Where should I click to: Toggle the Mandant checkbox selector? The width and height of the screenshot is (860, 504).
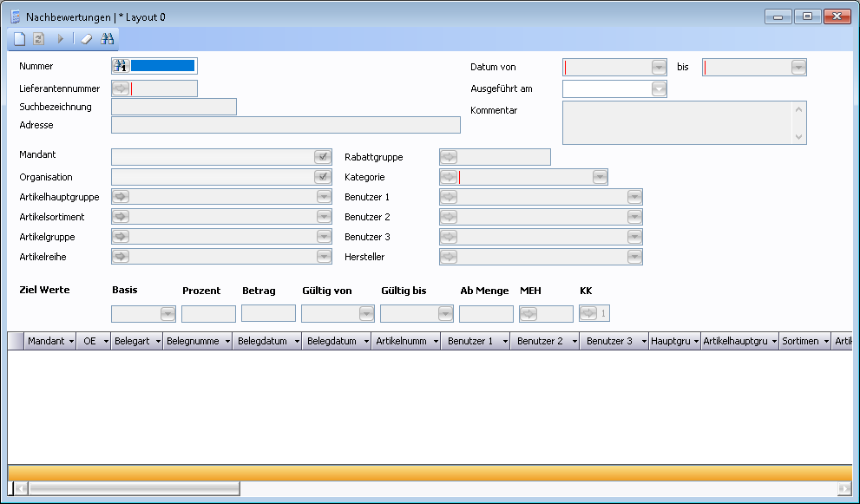click(323, 157)
